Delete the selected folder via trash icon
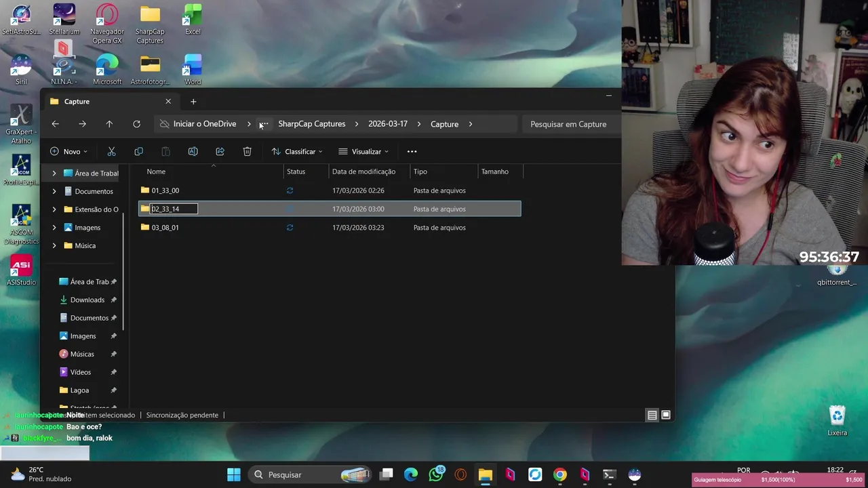 (x=247, y=151)
